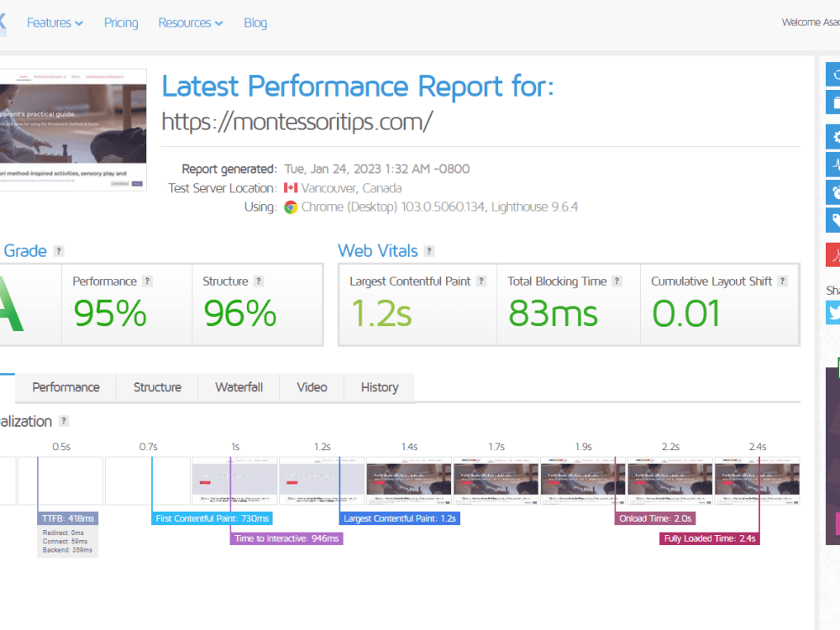This screenshot has width=840, height=630.
Task: Click the monitoring pulse icon in sidebar
Action: (833, 165)
